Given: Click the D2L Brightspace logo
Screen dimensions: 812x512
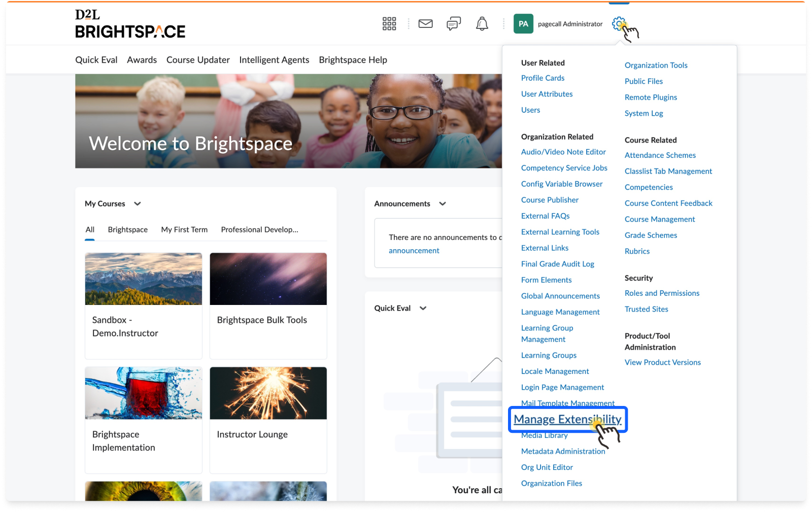Looking at the screenshot, I should [x=130, y=24].
